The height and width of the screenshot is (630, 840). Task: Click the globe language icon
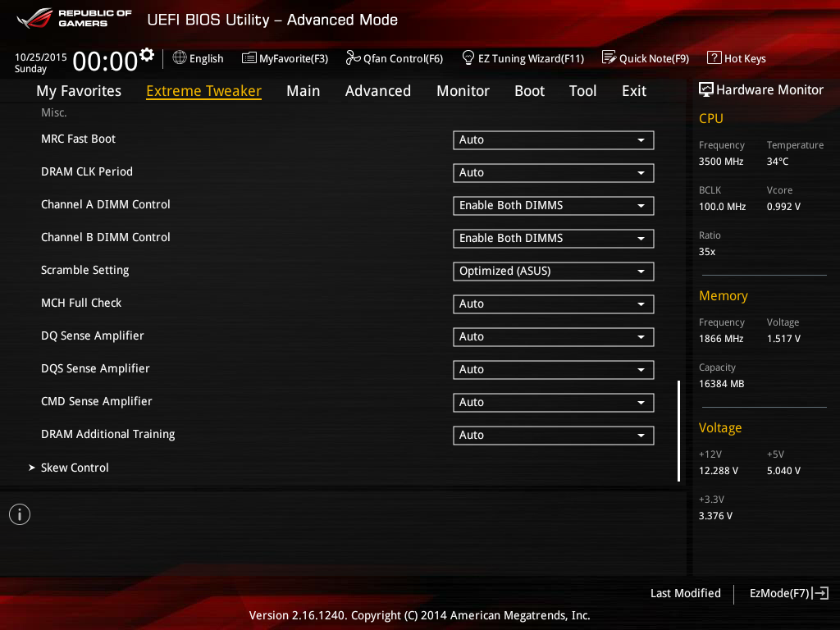pyautogui.click(x=180, y=57)
